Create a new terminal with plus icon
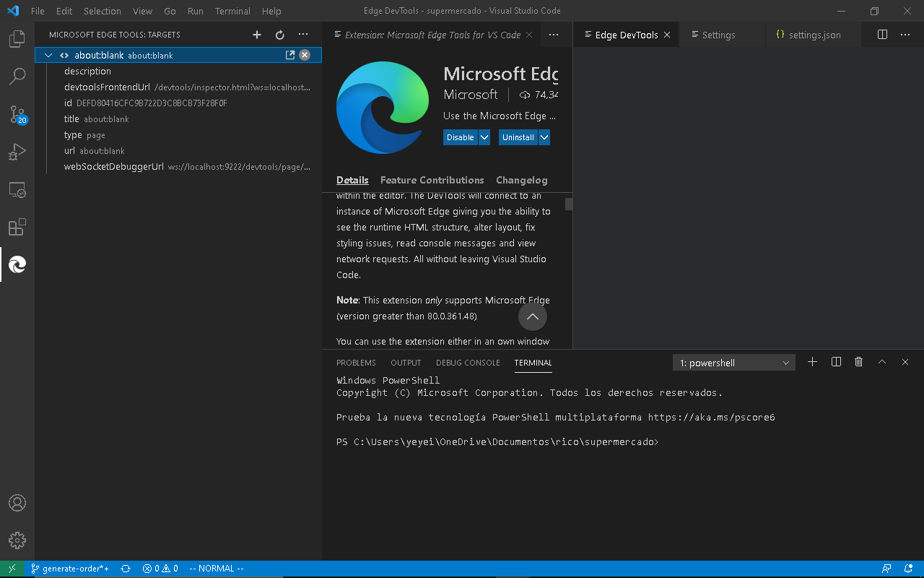 pyautogui.click(x=812, y=362)
